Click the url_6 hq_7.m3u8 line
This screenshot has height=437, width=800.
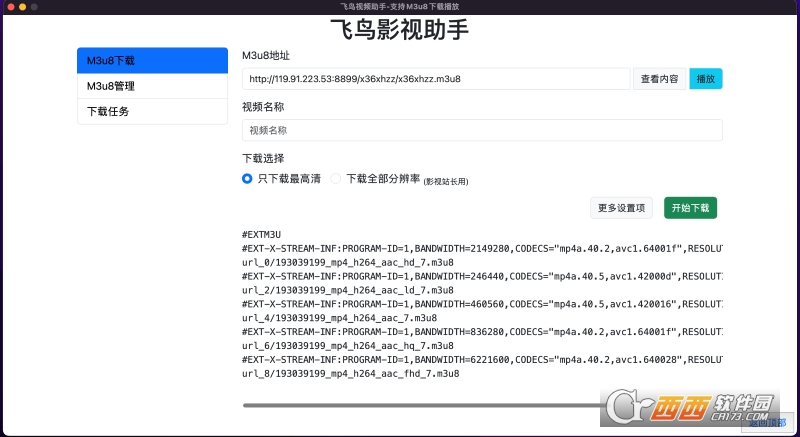348,346
